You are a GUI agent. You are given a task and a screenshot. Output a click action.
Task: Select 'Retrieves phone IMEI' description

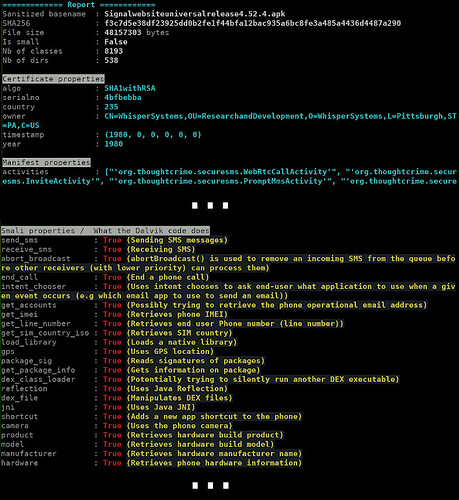(177, 315)
